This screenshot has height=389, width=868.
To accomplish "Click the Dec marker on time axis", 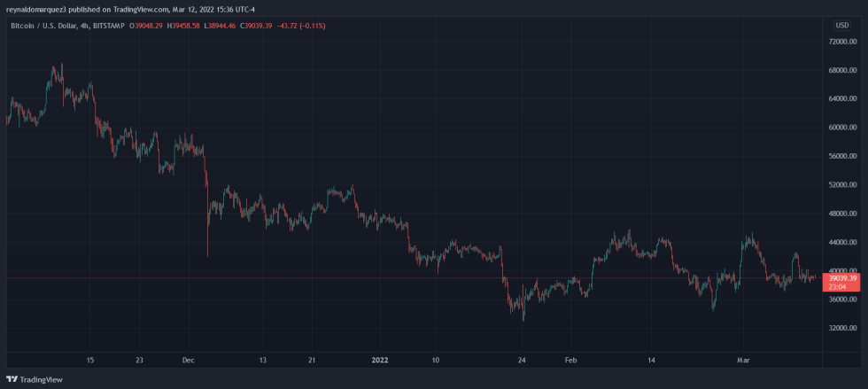I will [x=188, y=361].
